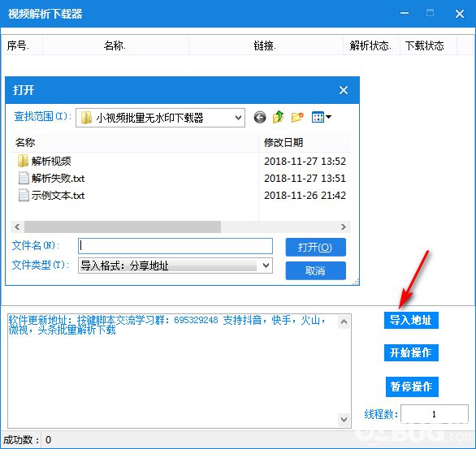This screenshot has width=476, height=449.
Task: Click the log panel scroll down arrow
Action: pyautogui.click(x=344, y=420)
